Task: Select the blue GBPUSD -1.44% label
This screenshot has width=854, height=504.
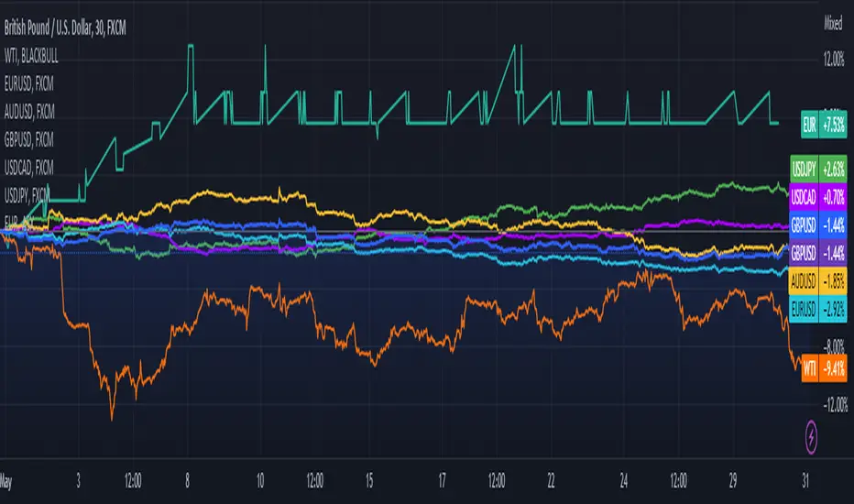Action: (818, 225)
